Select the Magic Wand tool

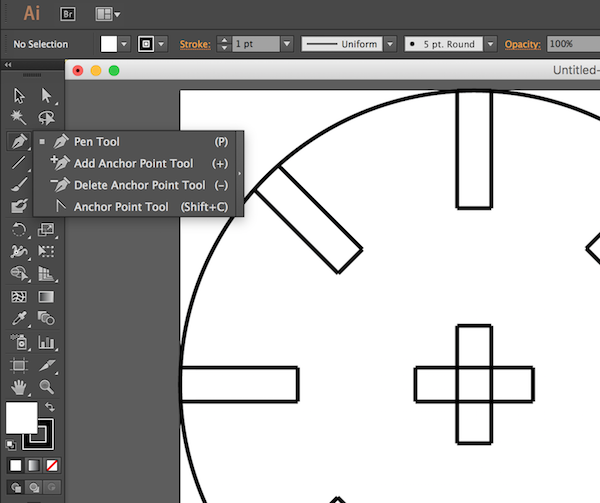tap(19, 117)
